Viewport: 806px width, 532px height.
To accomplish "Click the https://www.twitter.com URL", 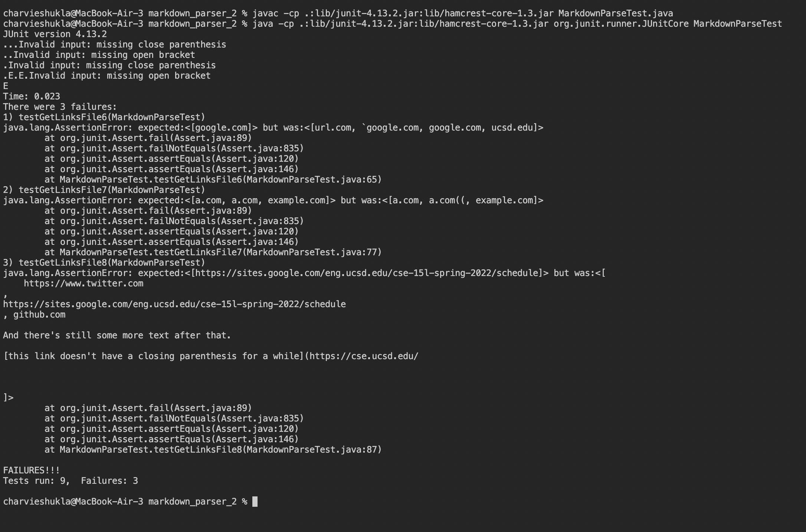I will [x=83, y=284].
